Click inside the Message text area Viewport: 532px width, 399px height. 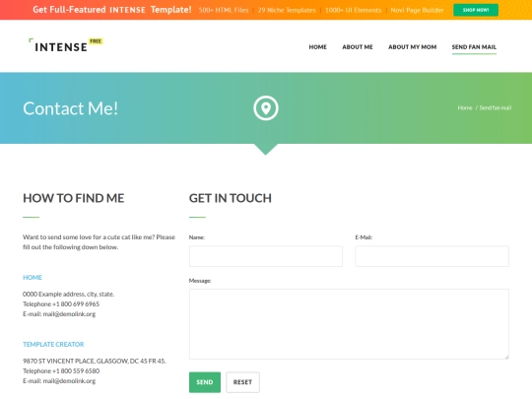click(349, 324)
